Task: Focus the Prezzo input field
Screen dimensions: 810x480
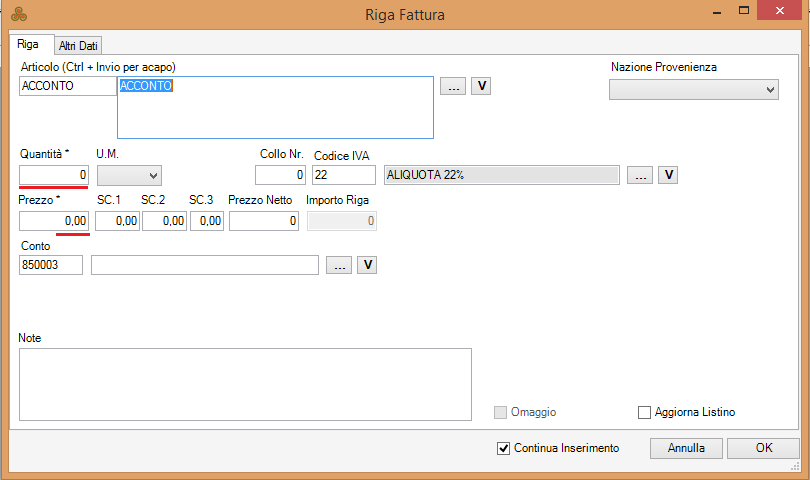Action: (54, 221)
